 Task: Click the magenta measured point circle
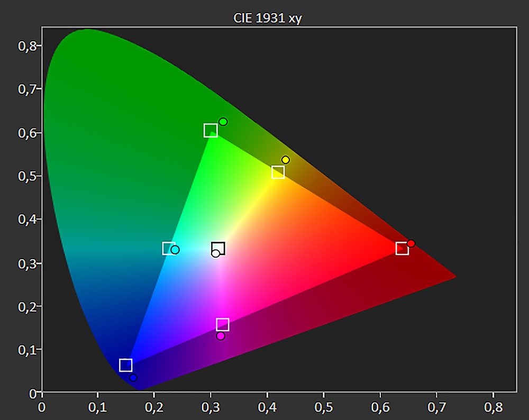tap(221, 336)
